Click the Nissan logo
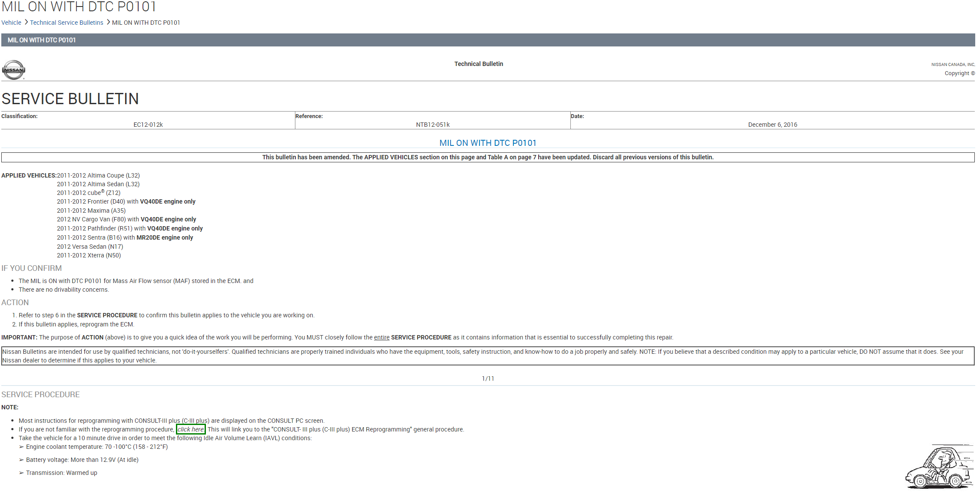 pos(13,70)
